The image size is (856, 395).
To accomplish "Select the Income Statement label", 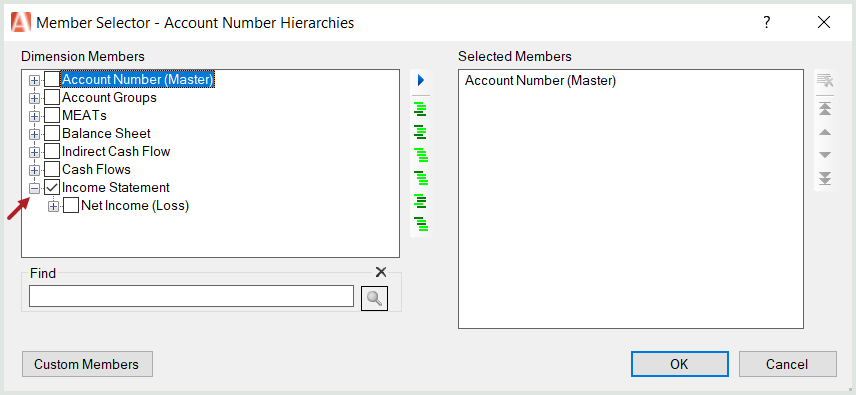I will pos(116,188).
